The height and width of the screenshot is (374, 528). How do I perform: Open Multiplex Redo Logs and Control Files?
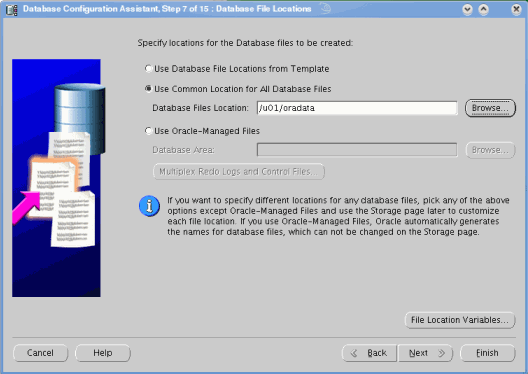[x=239, y=172]
